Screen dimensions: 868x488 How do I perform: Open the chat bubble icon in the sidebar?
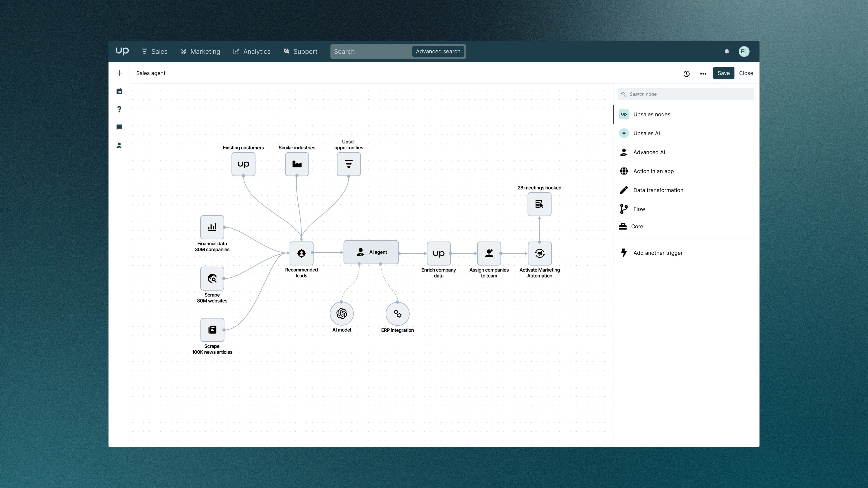(119, 127)
